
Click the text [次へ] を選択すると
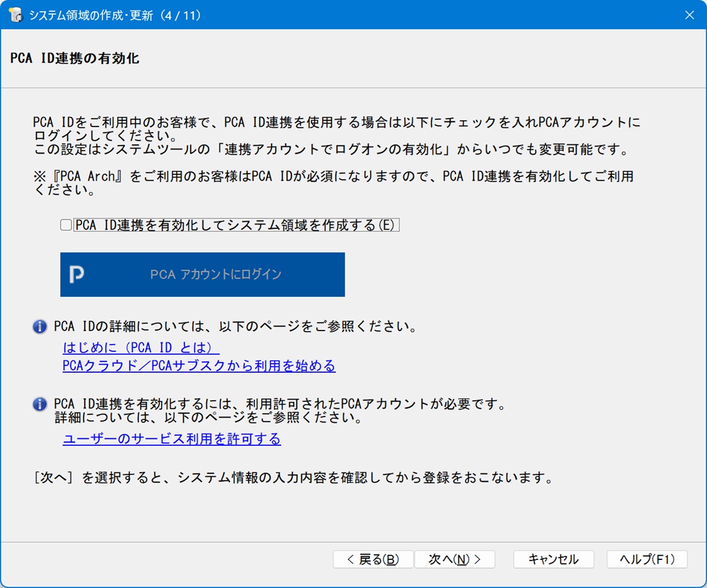(293, 478)
